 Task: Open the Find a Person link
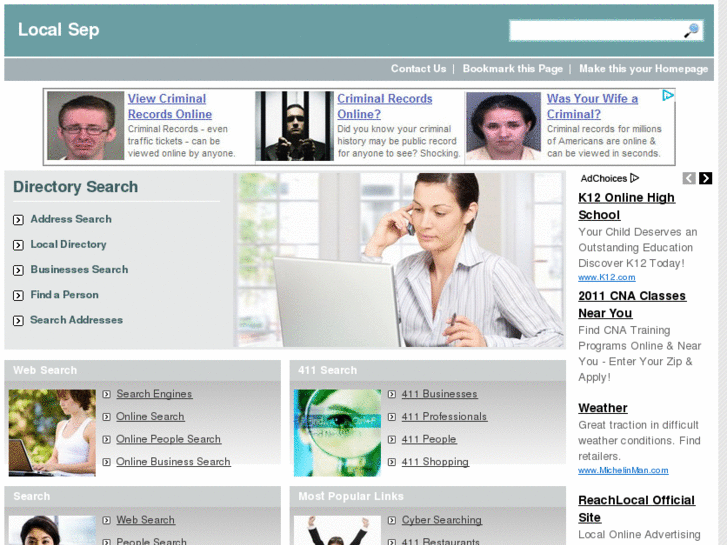(64, 295)
